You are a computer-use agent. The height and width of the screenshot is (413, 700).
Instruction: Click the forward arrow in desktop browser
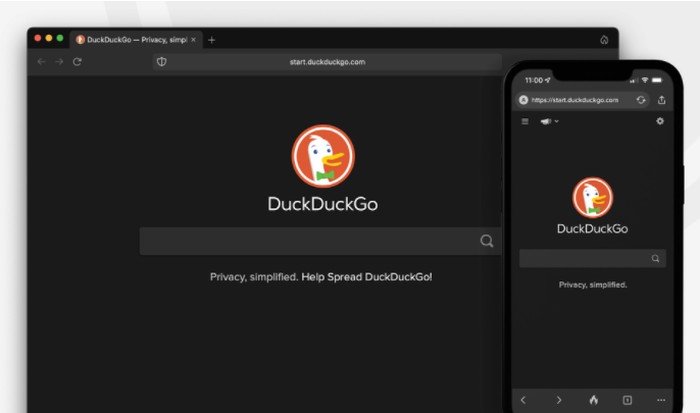tap(59, 62)
